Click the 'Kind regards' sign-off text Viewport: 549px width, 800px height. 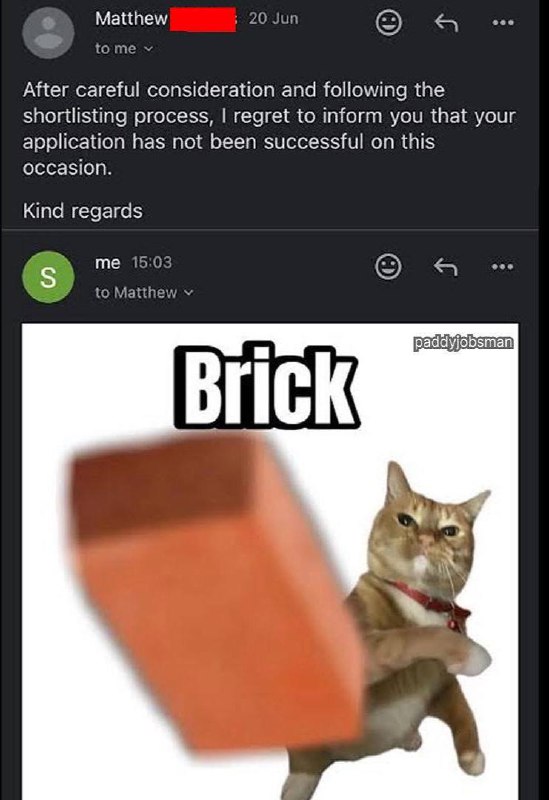(x=83, y=211)
